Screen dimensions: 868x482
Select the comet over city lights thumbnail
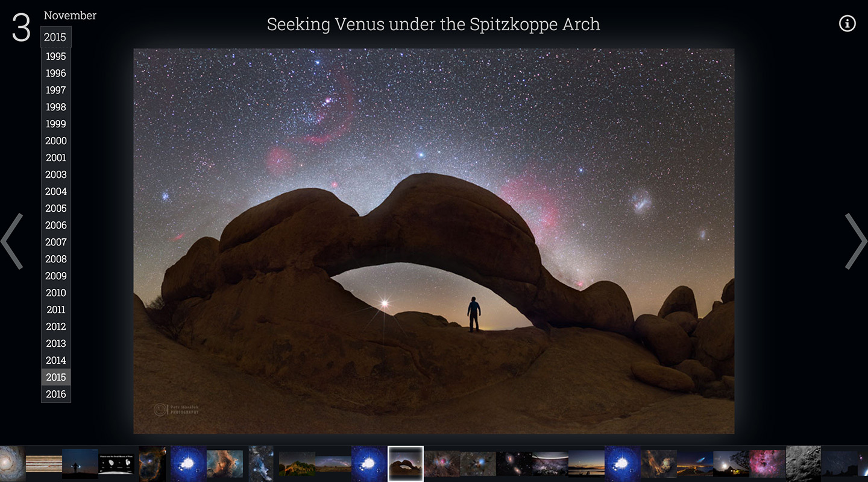[694, 463]
